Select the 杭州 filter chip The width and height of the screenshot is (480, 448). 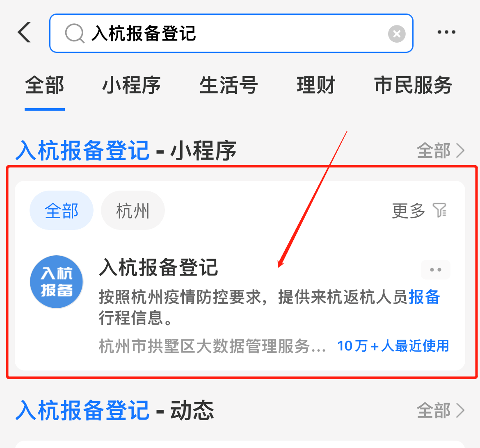coord(133,210)
